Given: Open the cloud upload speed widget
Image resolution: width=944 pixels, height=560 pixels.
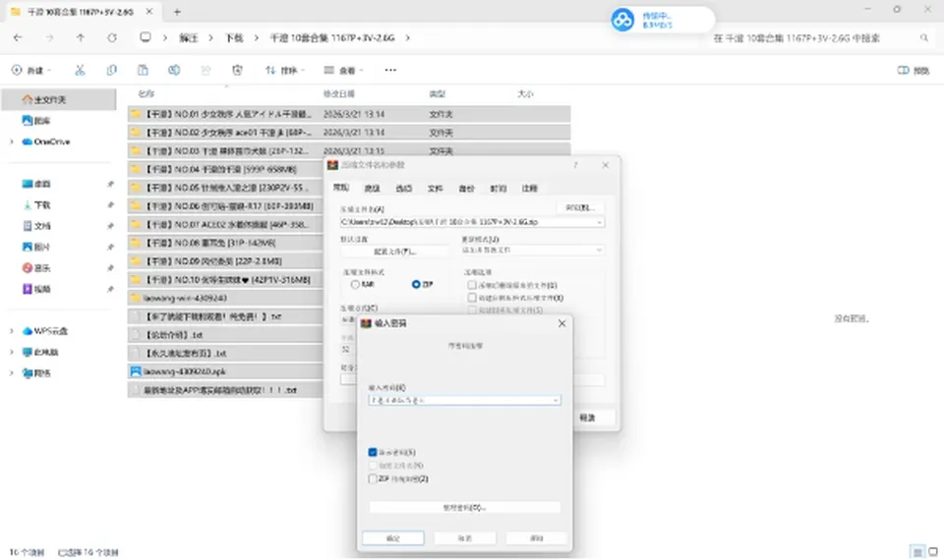Looking at the screenshot, I should [x=662, y=20].
